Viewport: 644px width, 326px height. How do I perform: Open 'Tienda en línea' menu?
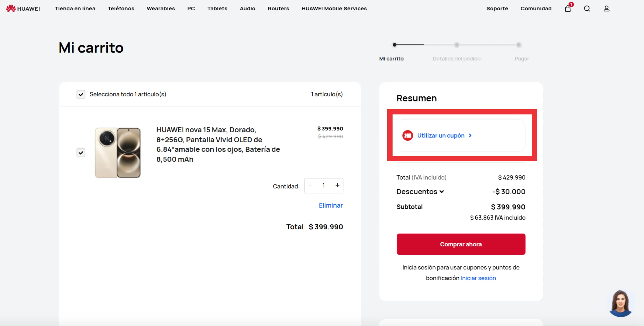(x=75, y=8)
